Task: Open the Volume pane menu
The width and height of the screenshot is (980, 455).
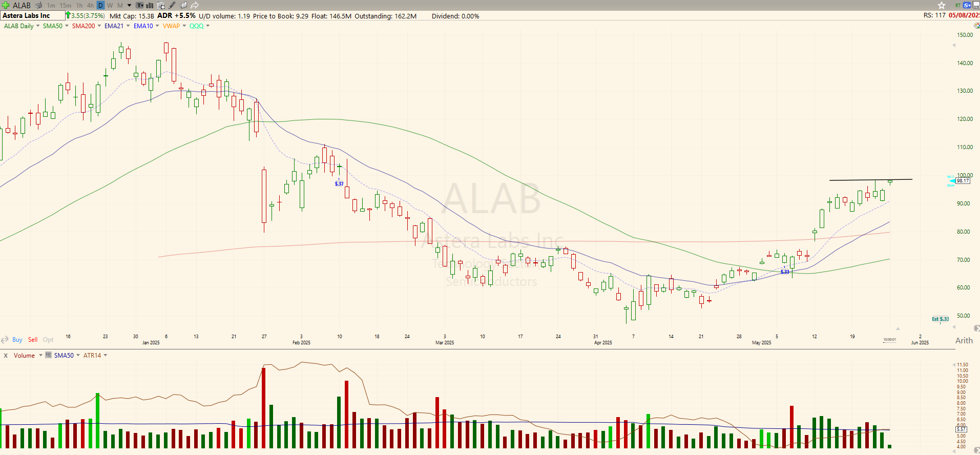Action: [x=40, y=355]
